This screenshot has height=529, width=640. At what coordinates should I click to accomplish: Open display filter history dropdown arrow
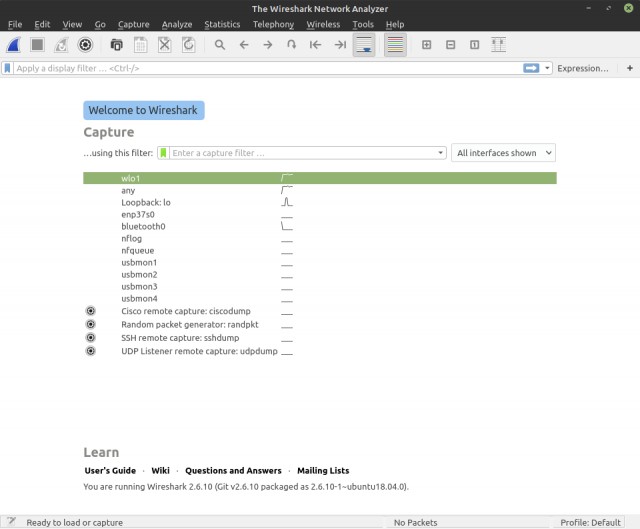pos(547,68)
